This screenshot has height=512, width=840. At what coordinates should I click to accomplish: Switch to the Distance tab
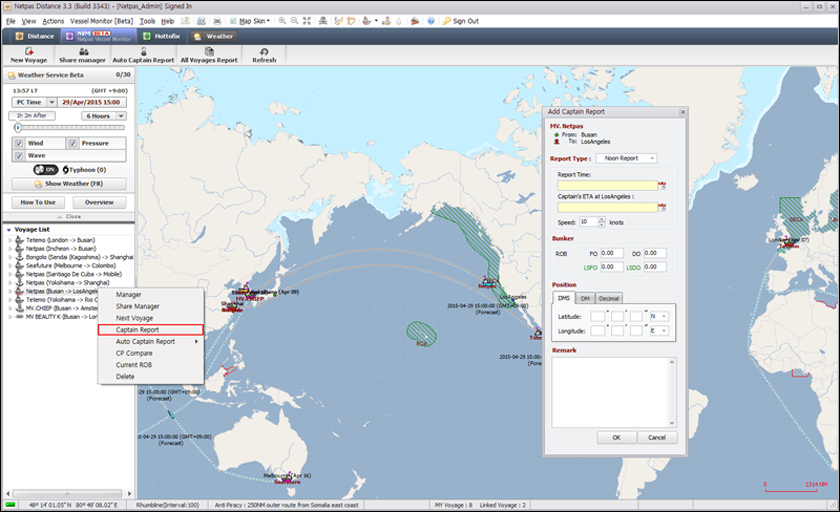(35, 36)
